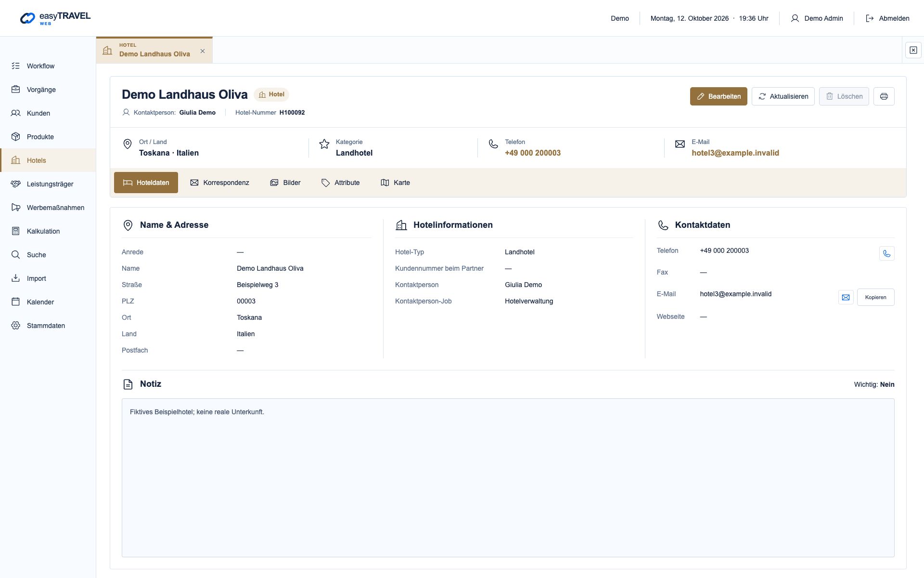The image size is (924, 578).
Task: Click the hotel number H100092
Action: [292, 112]
